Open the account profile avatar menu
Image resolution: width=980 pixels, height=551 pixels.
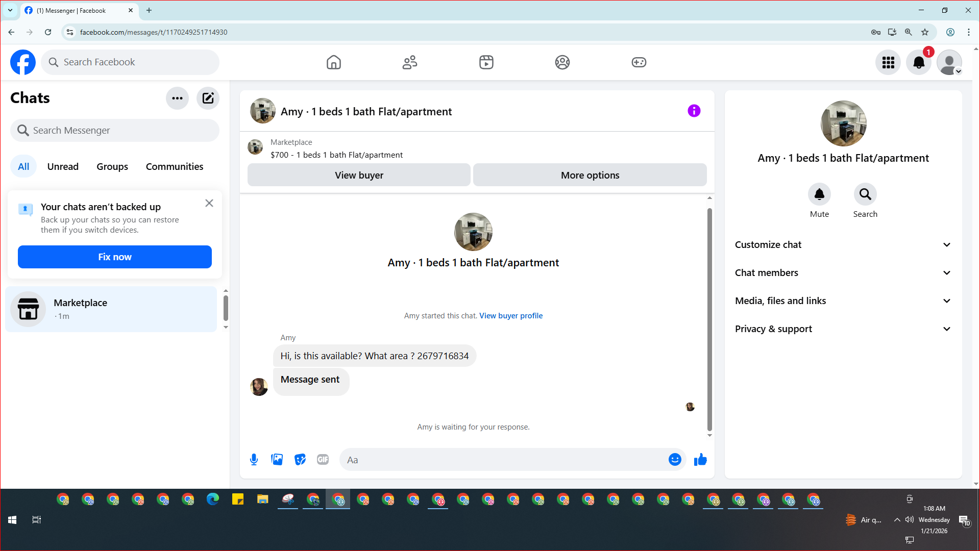click(x=949, y=62)
